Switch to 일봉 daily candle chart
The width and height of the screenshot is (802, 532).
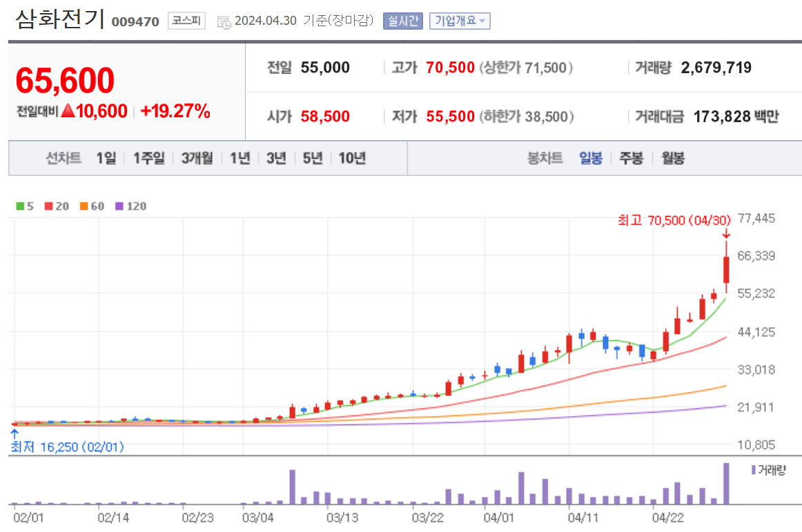[591, 158]
